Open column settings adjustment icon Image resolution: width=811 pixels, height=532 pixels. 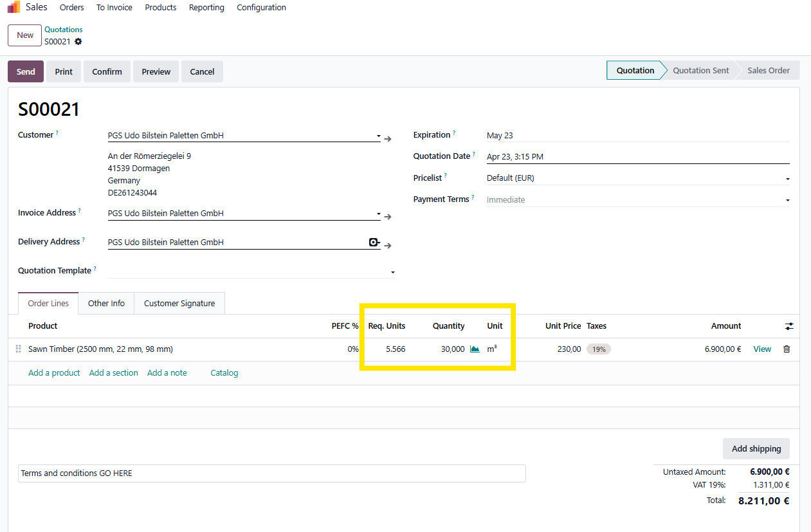[789, 326]
